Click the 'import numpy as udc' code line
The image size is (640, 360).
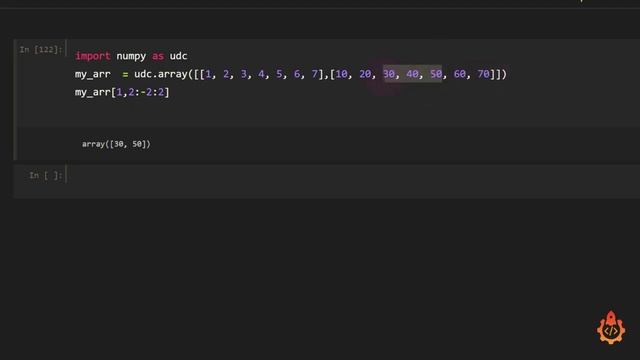click(x=131, y=56)
